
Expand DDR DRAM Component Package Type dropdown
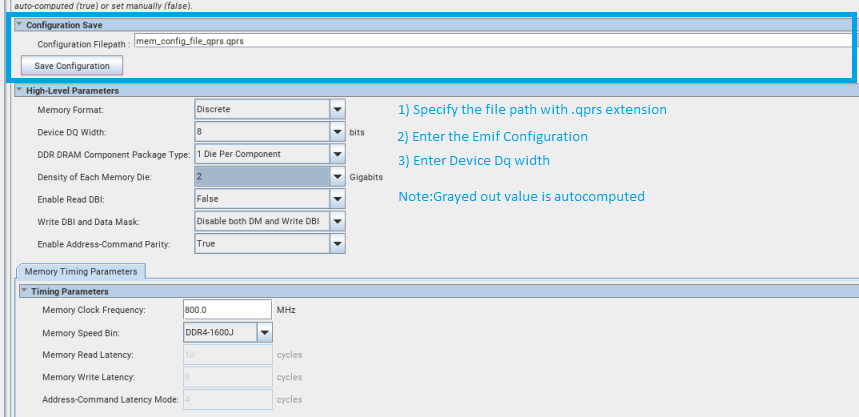(337, 154)
